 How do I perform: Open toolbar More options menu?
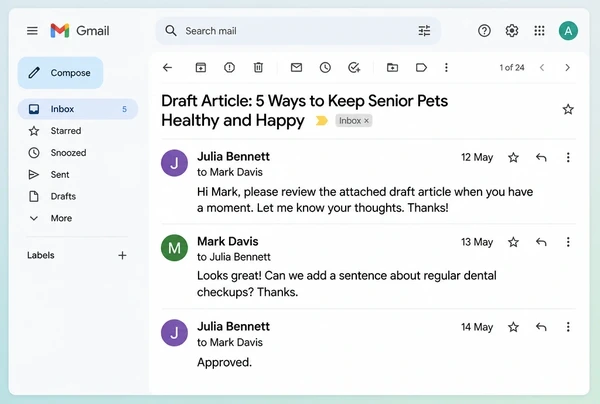pos(446,68)
